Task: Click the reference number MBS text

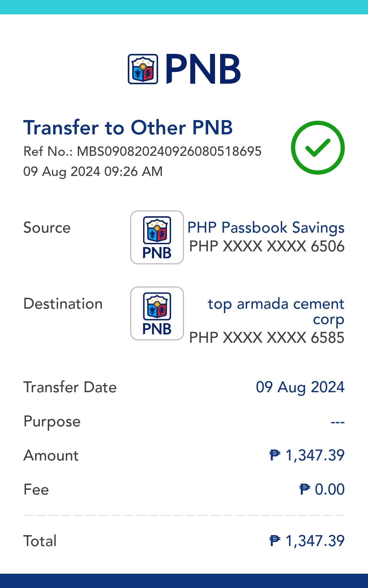Action: click(169, 151)
